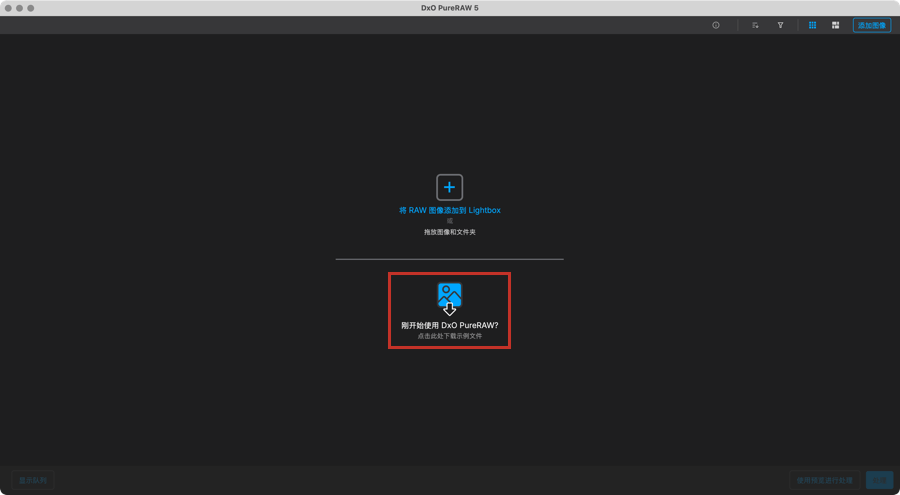Minimize the DxO PureRAW 5 window
This screenshot has width=900, height=495.
(x=20, y=8)
